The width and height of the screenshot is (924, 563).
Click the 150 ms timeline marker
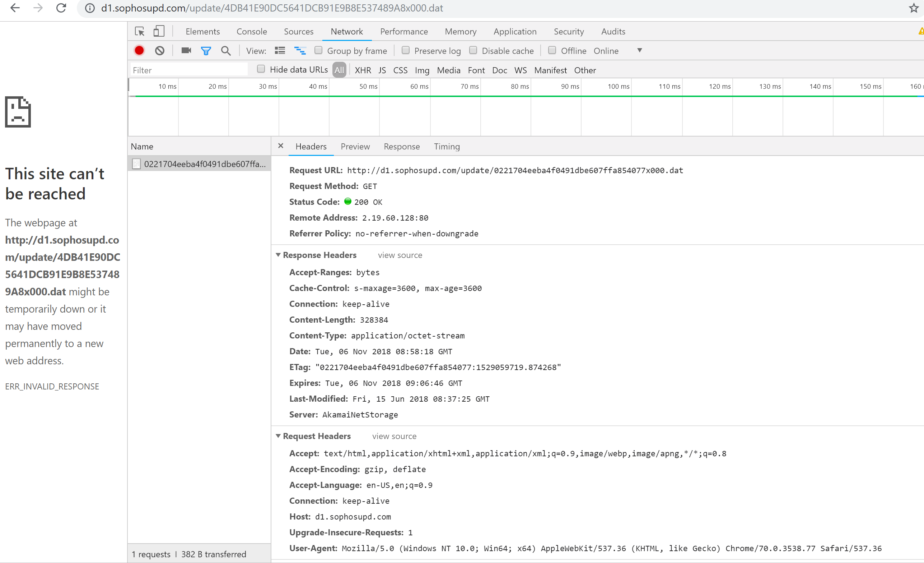[x=871, y=86]
